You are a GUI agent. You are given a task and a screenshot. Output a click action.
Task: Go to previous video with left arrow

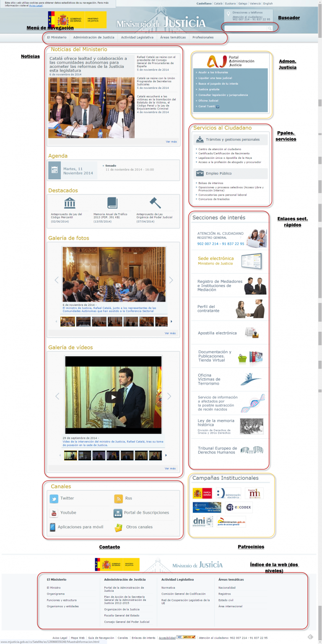57,396
